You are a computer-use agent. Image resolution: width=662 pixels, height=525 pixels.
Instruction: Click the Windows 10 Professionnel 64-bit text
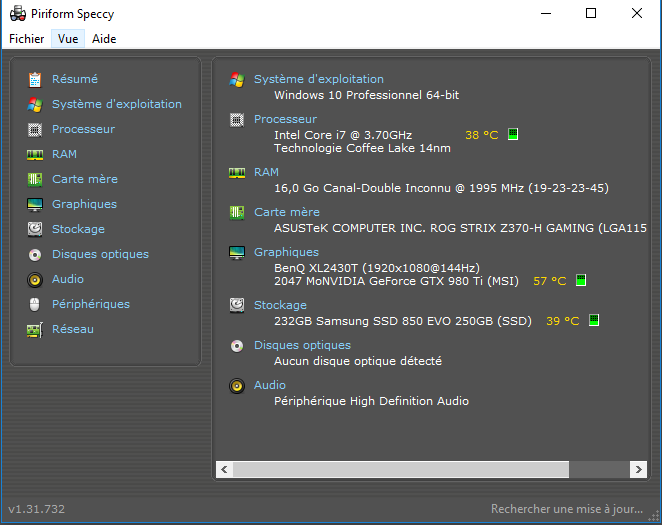pos(366,95)
